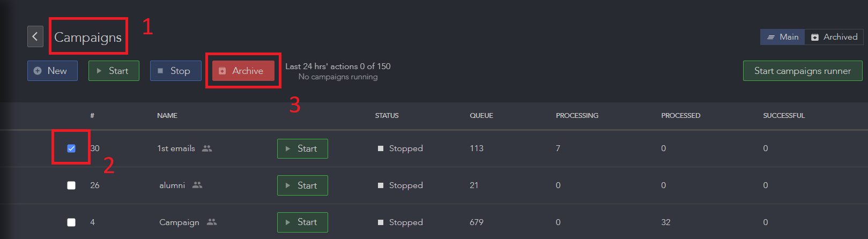Open the 1st emails campaign name
The width and height of the screenshot is (868, 239).
tap(176, 148)
